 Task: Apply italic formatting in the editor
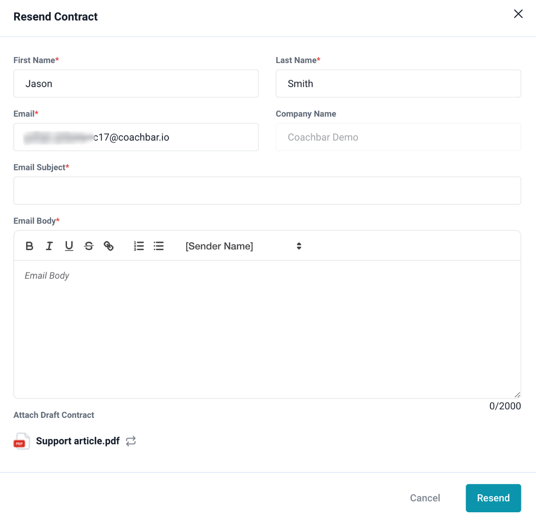click(49, 246)
